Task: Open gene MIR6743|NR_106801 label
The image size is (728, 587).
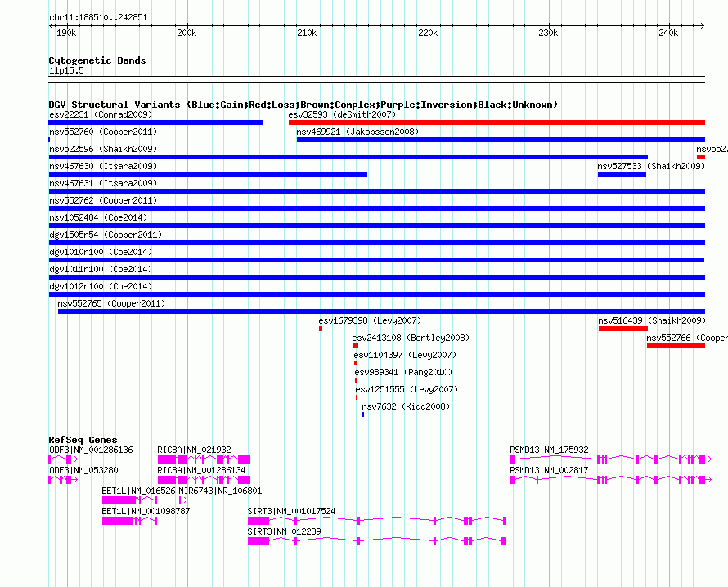Action: pyautogui.click(x=220, y=491)
